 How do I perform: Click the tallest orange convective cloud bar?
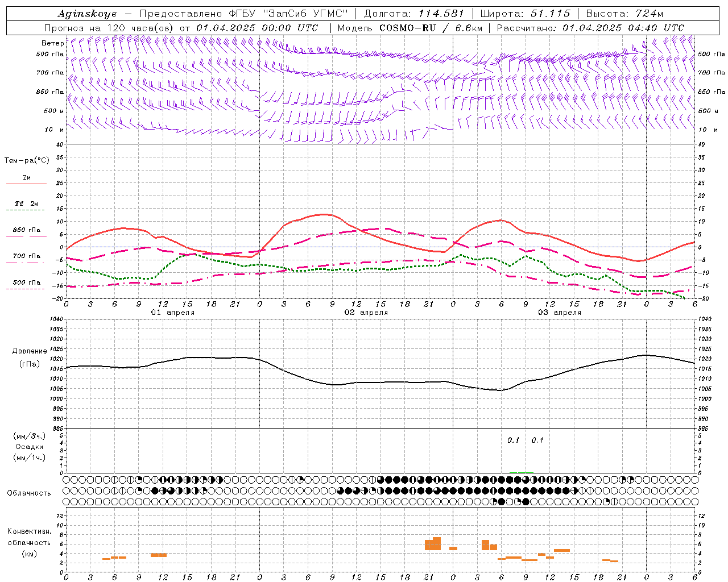pyautogui.click(x=437, y=543)
